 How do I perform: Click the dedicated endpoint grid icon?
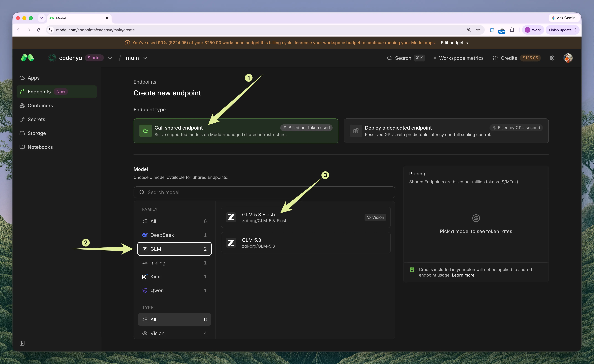(356, 131)
